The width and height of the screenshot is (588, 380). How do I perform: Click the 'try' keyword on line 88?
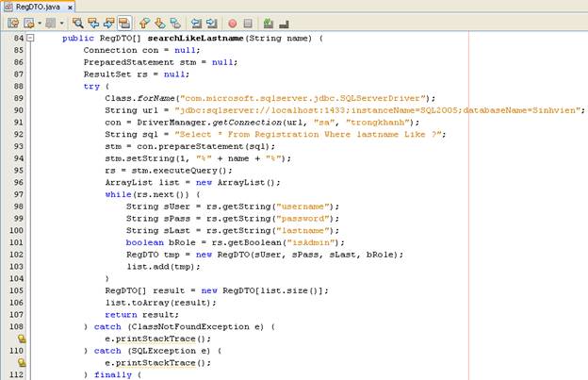coord(91,87)
